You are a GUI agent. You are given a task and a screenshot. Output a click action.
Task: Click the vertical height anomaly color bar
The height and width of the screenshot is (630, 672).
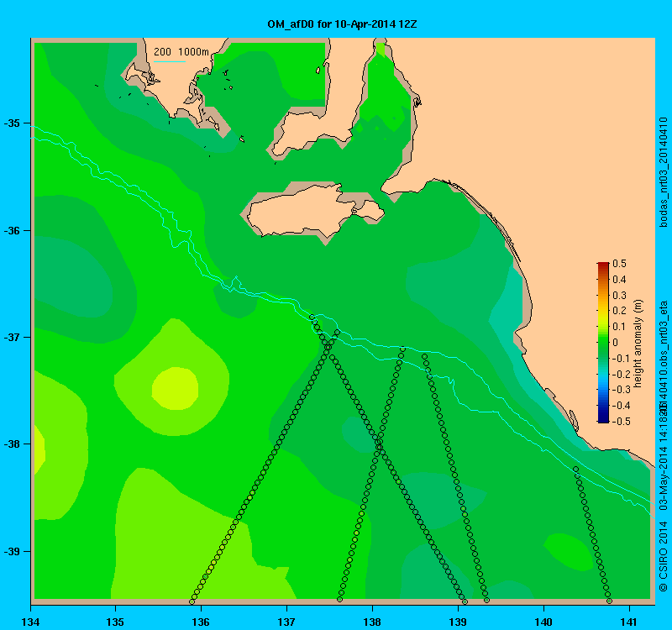pyautogui.click(x=603, y=342)
